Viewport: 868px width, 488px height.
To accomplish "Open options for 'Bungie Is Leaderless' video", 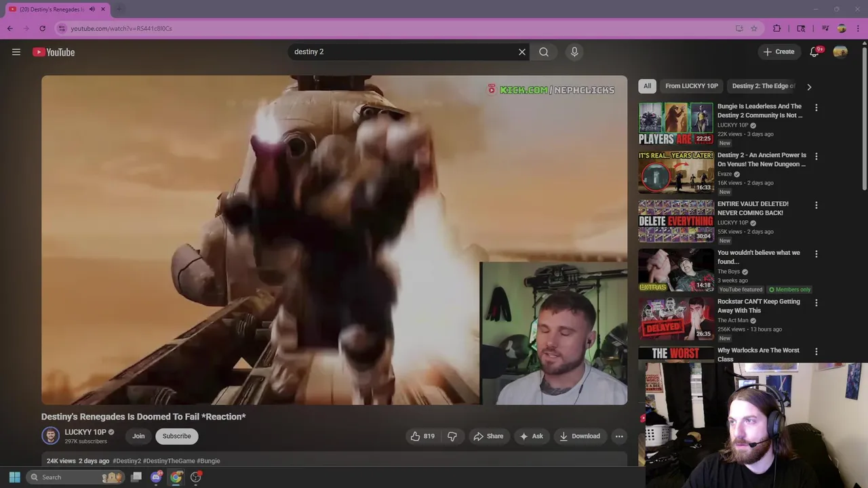I will tap(816, 108).
